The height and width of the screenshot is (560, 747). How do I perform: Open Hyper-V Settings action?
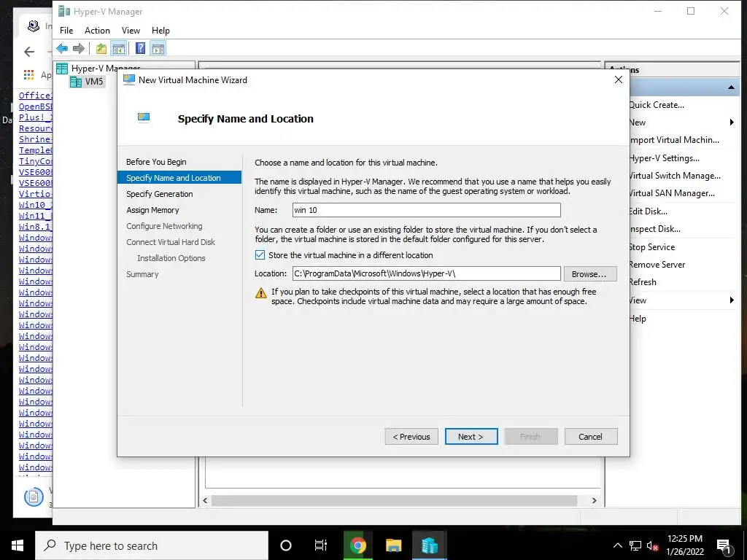(665, 158)
